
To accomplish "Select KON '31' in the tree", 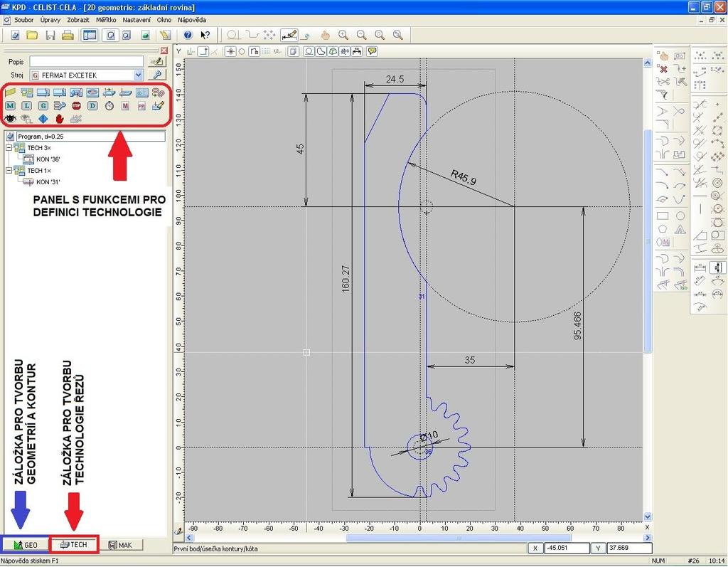I will [48, 181].
